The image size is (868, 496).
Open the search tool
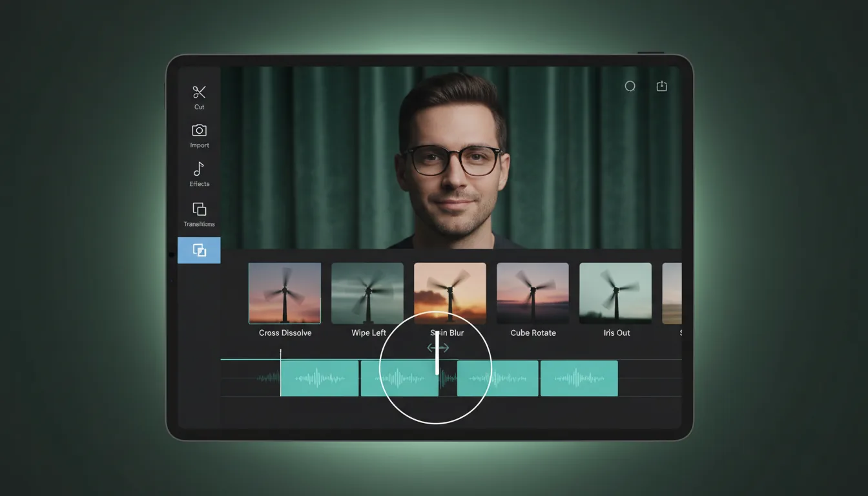click(630, 86)
